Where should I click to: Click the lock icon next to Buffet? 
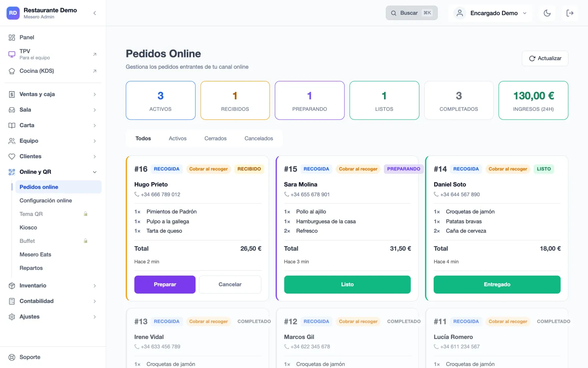coord(85,241)
